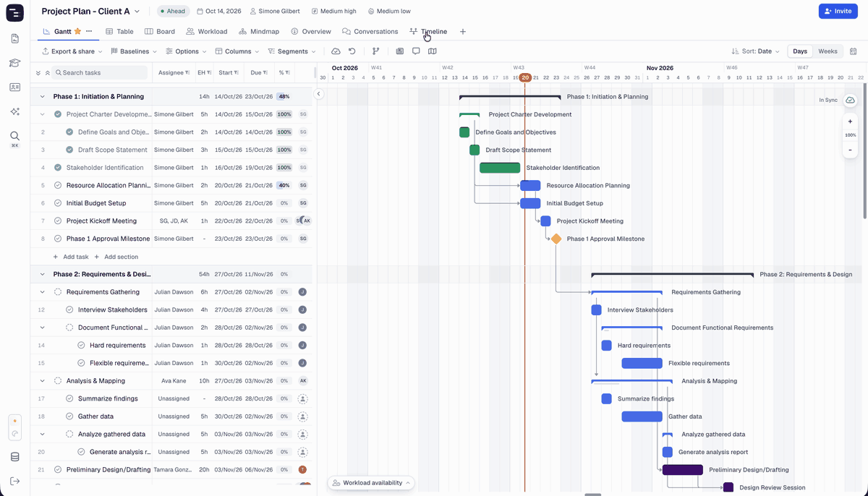Collapse the task list panel arrow

(318, 94)
